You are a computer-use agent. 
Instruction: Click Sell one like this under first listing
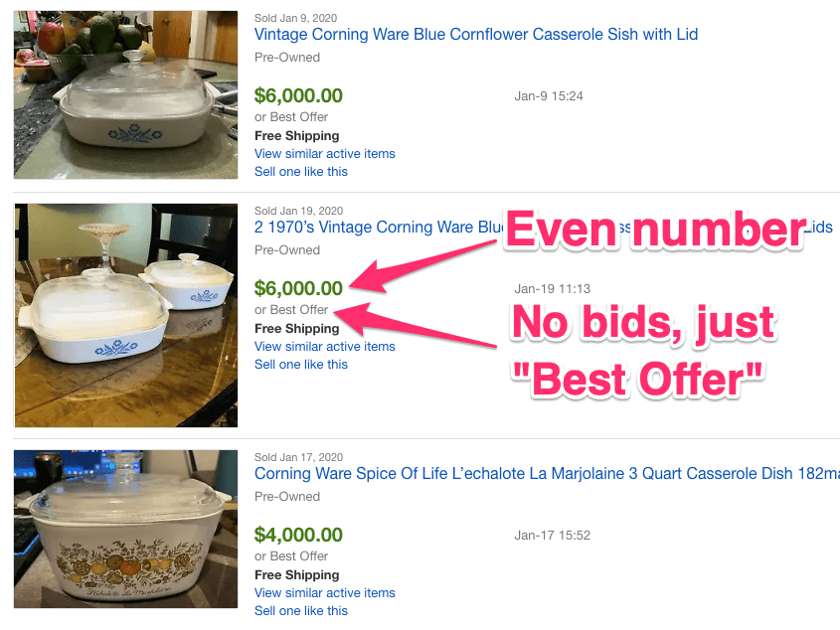301,172
